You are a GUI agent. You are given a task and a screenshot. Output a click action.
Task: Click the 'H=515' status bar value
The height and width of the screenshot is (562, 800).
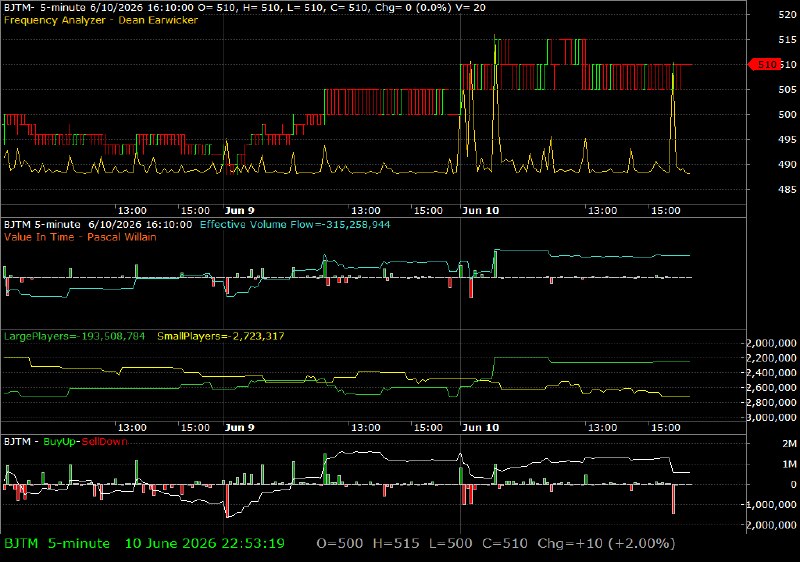[x=396, y=544]
